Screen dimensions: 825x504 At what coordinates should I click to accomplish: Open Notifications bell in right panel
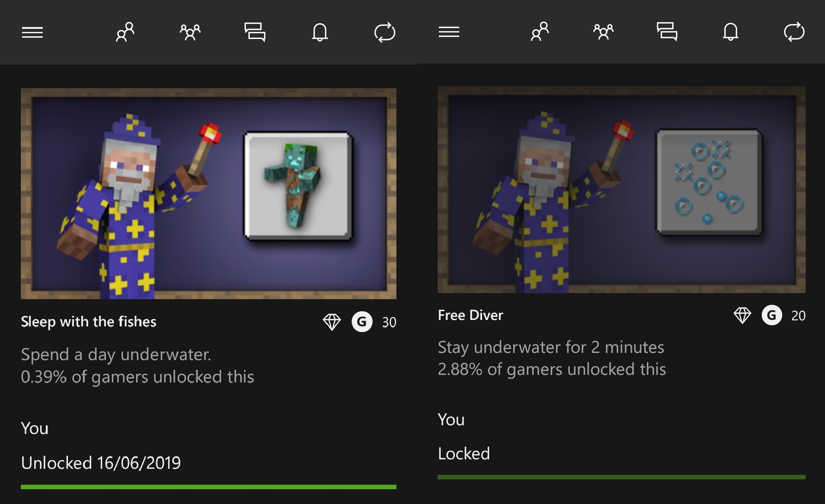click(x=731, y=31)
